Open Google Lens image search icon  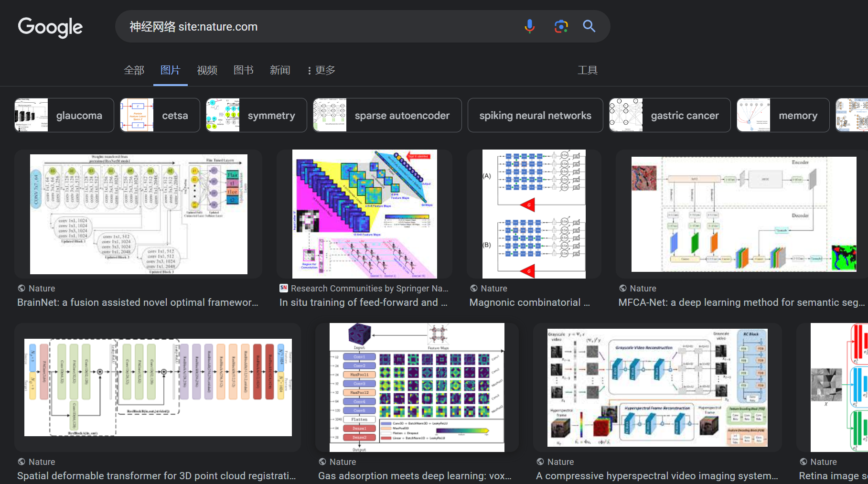[x=561, y=26]
